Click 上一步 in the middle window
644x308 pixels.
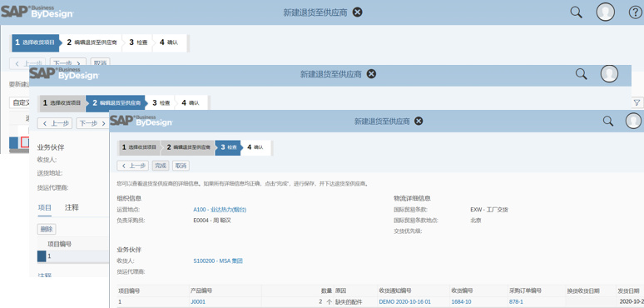[x=55, y=123]
